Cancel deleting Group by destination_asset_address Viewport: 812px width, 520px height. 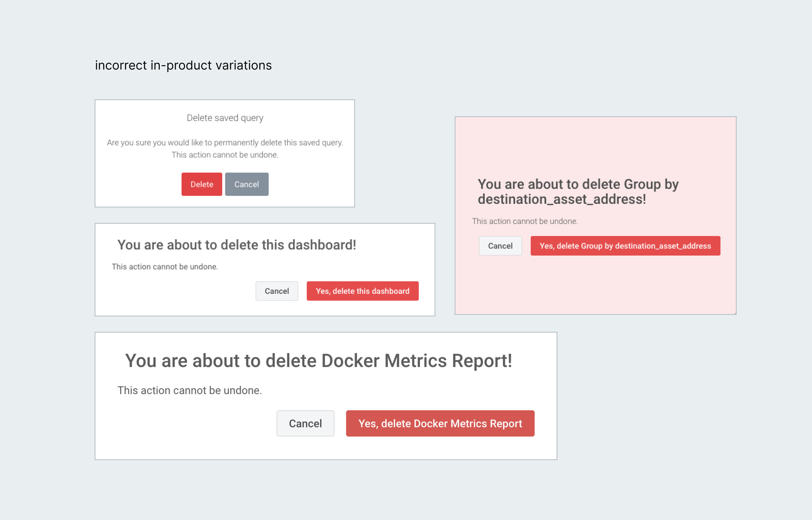tap(500, 246)
